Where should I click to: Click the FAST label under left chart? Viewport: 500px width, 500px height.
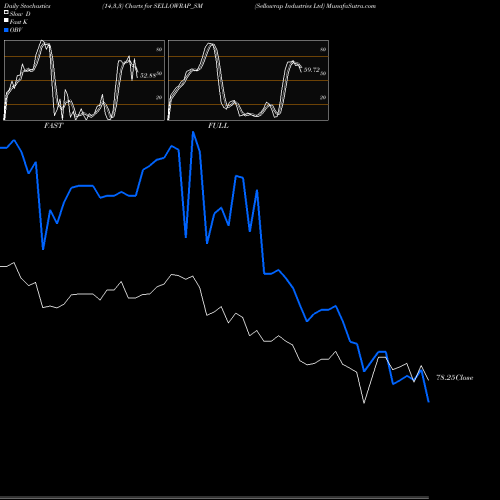tap(53, 126)
